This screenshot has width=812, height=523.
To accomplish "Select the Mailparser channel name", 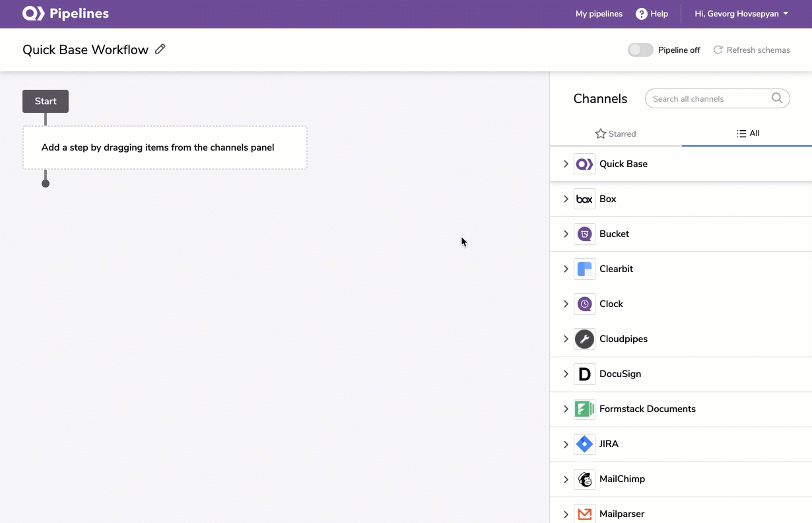I will 622,514.
